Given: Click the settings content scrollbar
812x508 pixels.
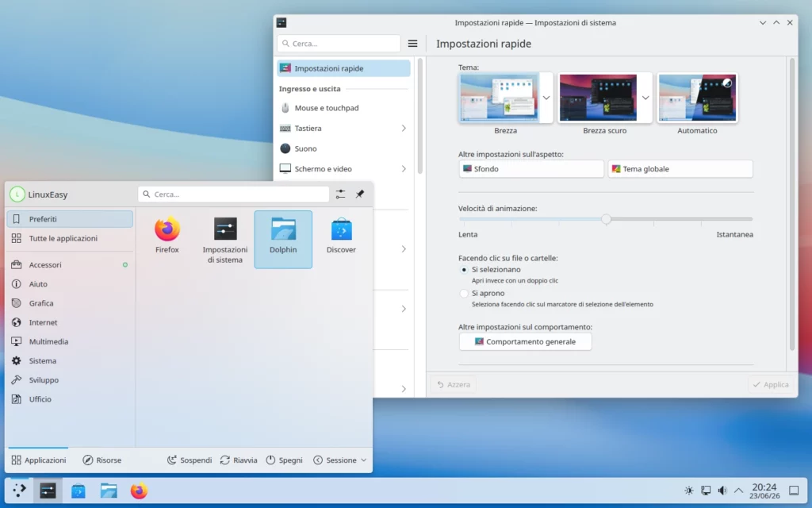Looking at the screenshot, I should pyautogui.click(x=792, y=205).
